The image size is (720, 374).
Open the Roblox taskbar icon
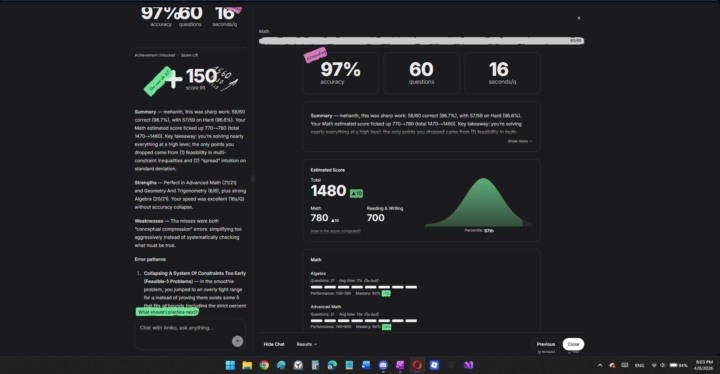[434, 365]
